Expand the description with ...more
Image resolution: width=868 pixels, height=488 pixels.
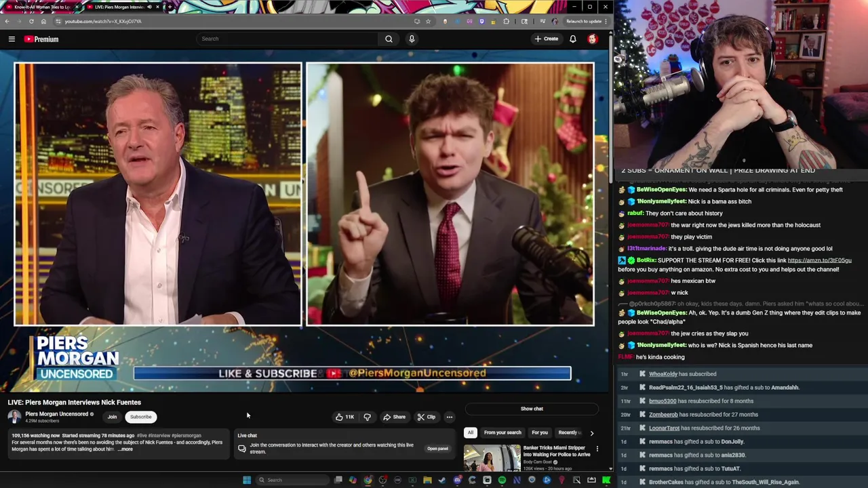pos(125,449)
